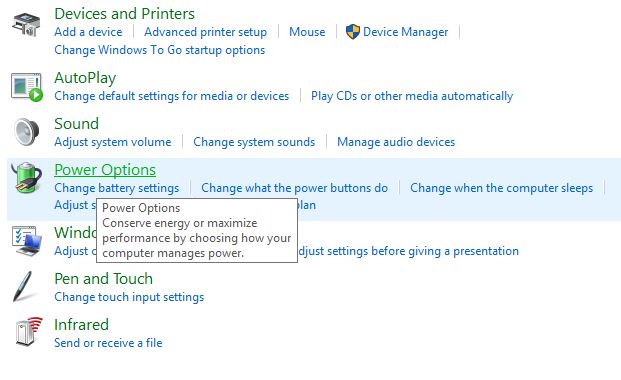Open Adjust system volume link

pos(113,142)
